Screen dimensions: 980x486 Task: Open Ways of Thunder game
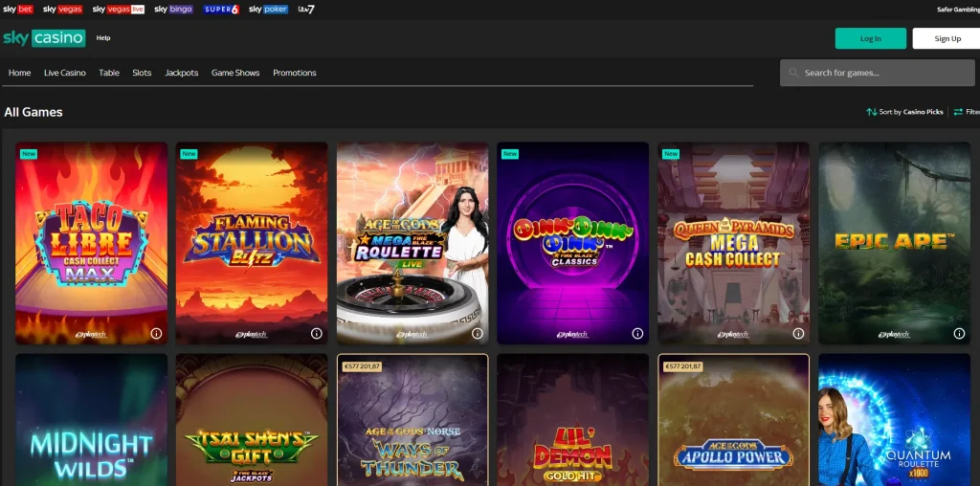pyautogui.click(x=412, y=420)
